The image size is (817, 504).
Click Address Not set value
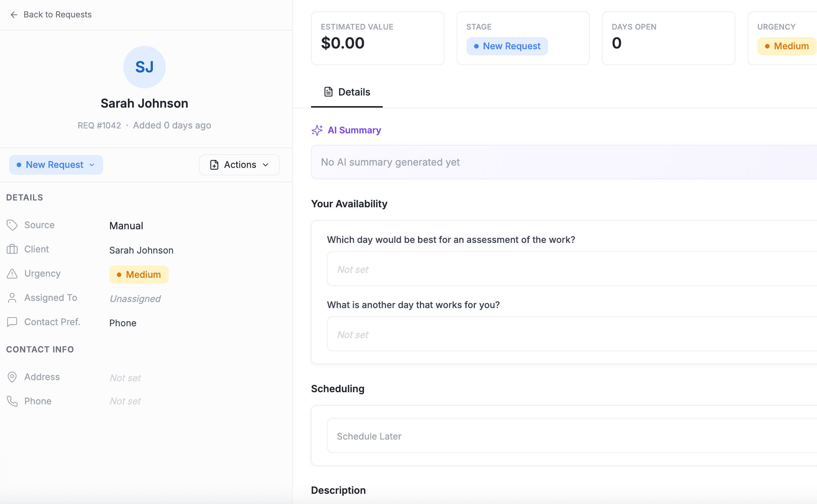click(125, 378)
